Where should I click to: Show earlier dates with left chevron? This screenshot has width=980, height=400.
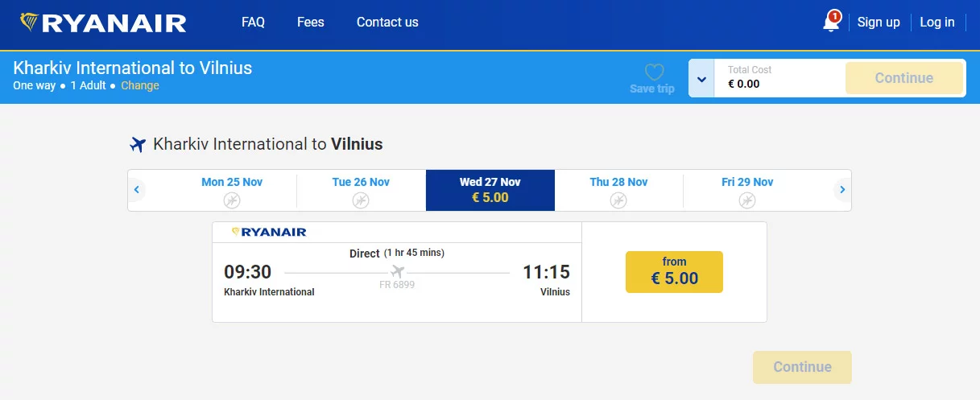click(x=137, y=190)
